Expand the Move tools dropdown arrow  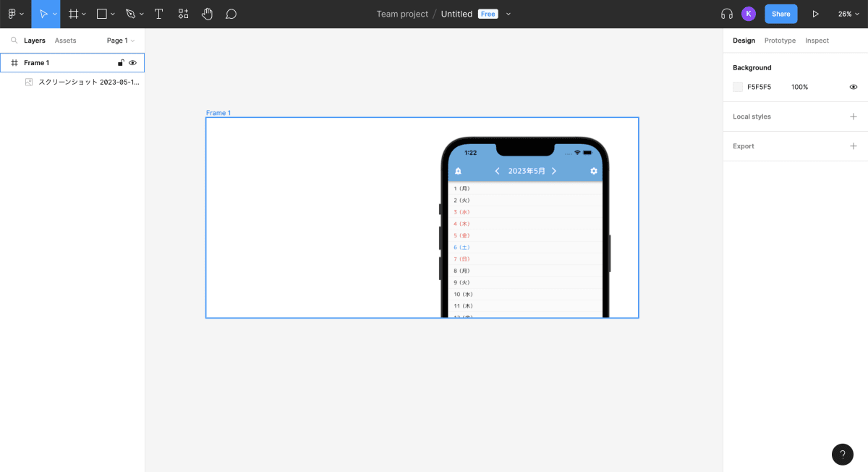55,14
